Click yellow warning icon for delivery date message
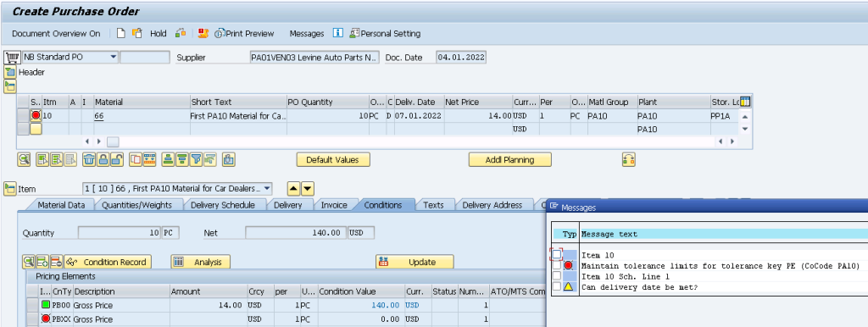868x327 pixels. click(568, 286)
